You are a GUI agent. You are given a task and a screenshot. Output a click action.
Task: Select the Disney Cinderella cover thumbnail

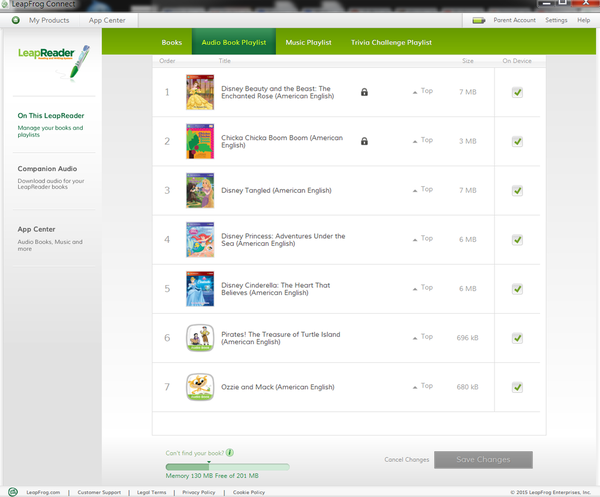[200, 289]
